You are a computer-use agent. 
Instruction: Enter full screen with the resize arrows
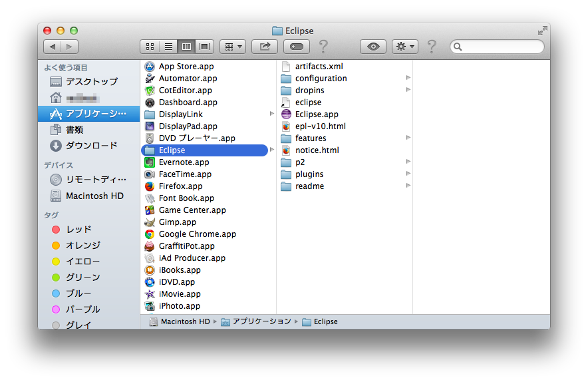[542, 31]
